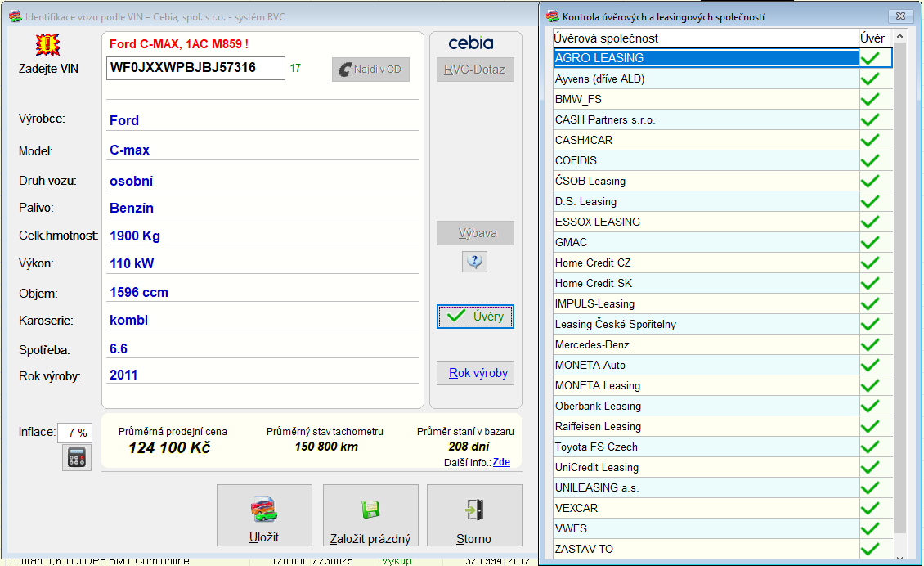Select the UniCredit Leasing row
This screenshot has height=566, width=924.
[723, 468]
